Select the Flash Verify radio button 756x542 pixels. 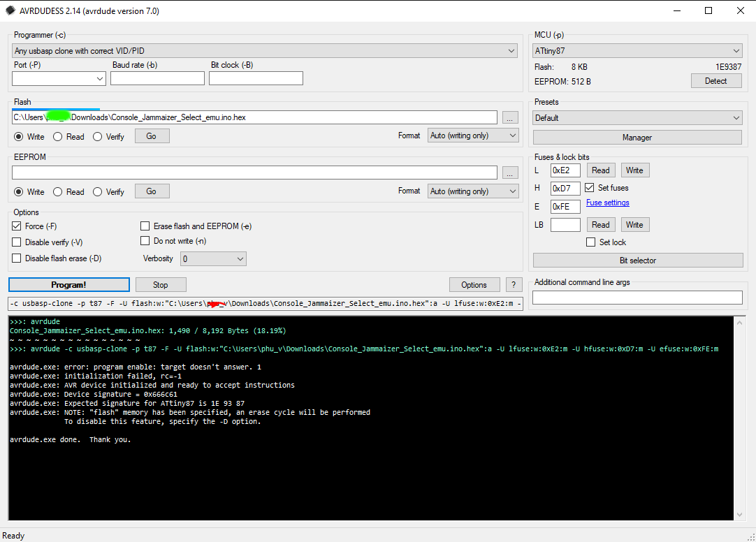tap(97, 137)
